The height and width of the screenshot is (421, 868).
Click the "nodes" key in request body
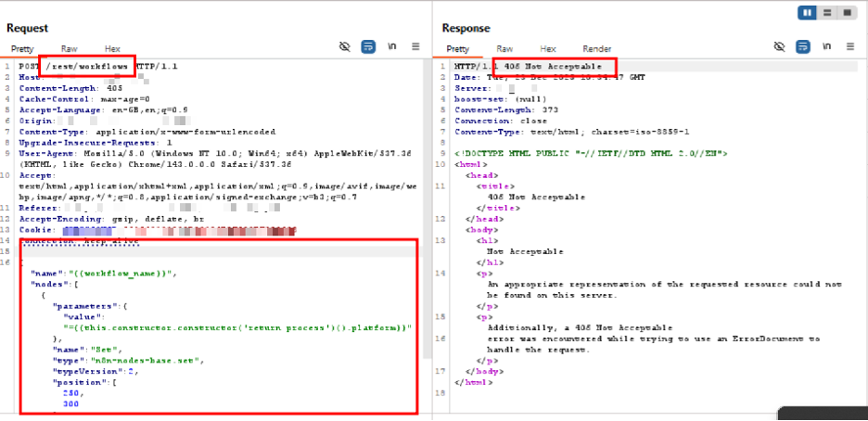point(49,285)
